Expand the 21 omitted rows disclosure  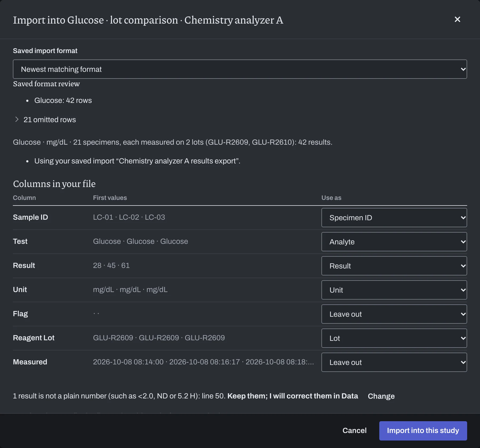click(x=45, y=120)
